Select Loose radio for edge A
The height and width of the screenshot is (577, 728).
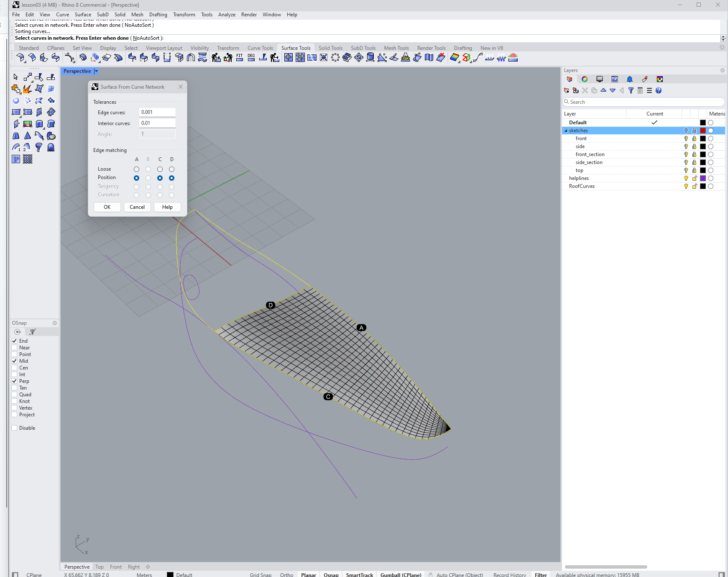(136, 169)
